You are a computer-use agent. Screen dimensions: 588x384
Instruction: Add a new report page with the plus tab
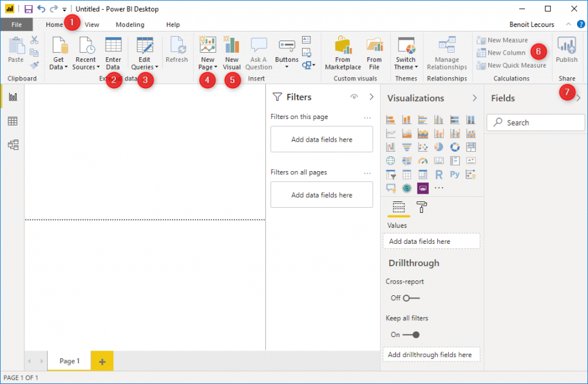pyautogui.click(x=102, y=361)
